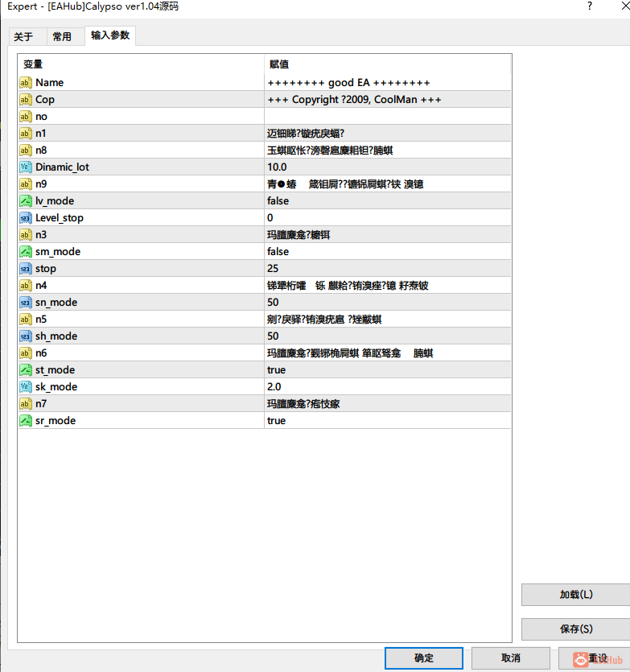Select the st_mode value true

point(277,370)
